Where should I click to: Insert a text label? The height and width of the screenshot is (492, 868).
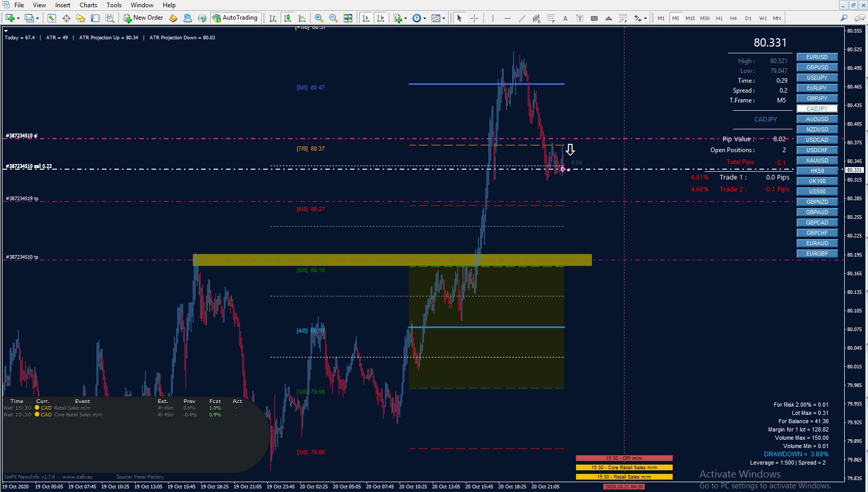pos(580,18)
